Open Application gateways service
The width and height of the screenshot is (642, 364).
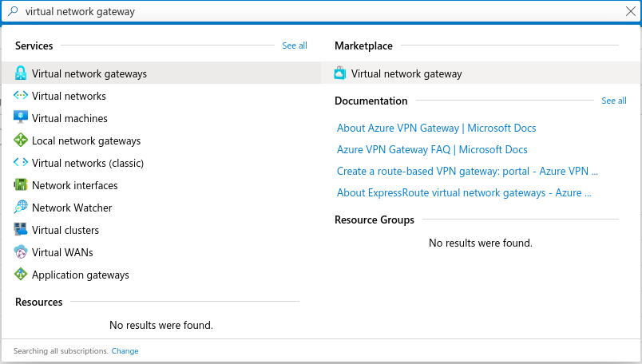pyautogui.click(x=161, y=275)
